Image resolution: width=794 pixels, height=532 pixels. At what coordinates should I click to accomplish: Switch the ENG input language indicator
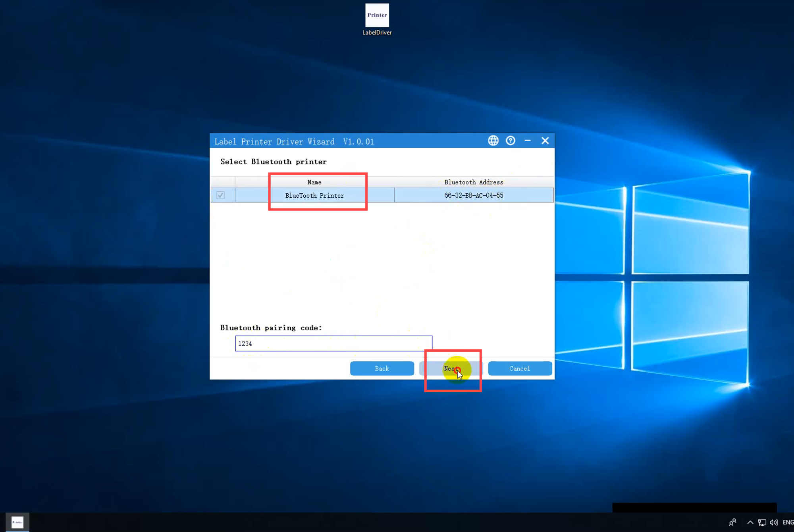click(788, 522)
